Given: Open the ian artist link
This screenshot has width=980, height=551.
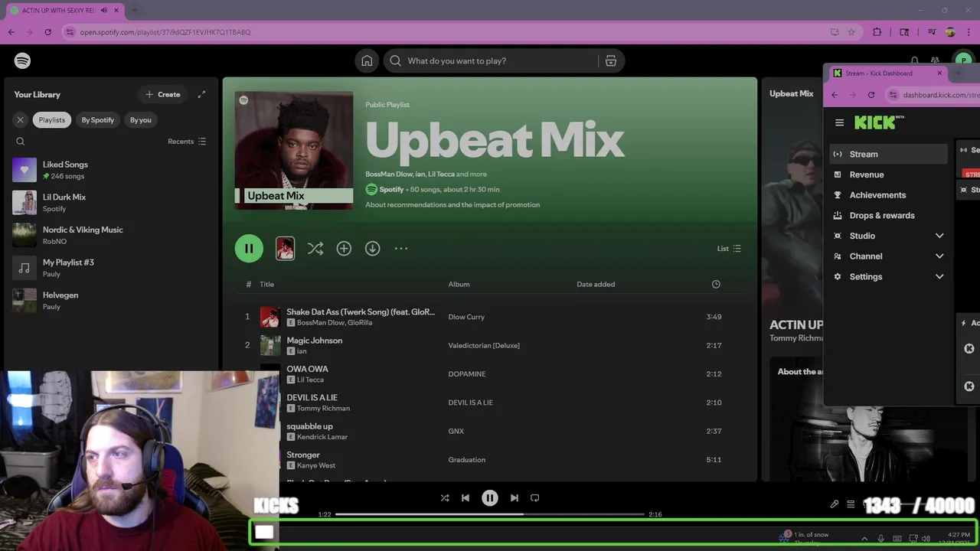Looking at the screenshot, I should [302, 351].
